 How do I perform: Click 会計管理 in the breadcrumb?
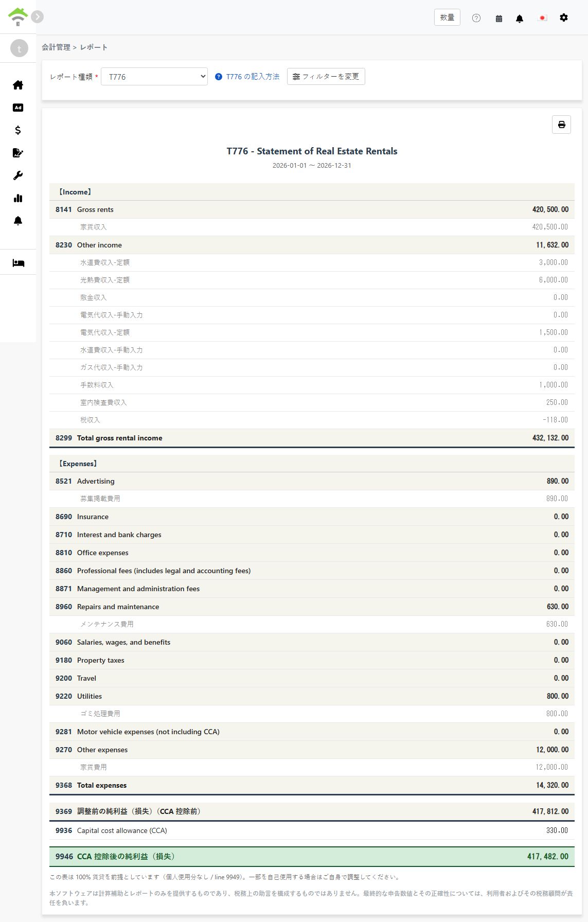56,47
